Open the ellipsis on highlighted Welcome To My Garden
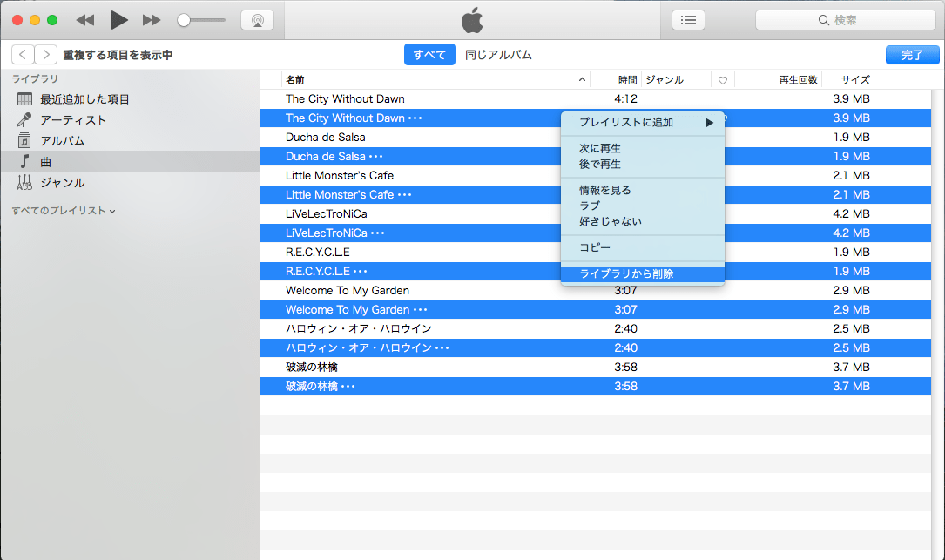 pos(420,310)
